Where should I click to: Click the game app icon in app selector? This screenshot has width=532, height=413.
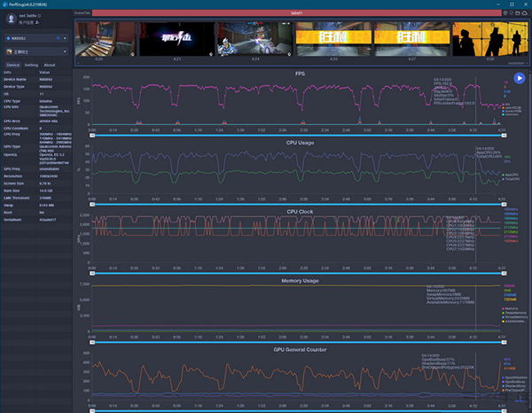click(x=10, y=52)
